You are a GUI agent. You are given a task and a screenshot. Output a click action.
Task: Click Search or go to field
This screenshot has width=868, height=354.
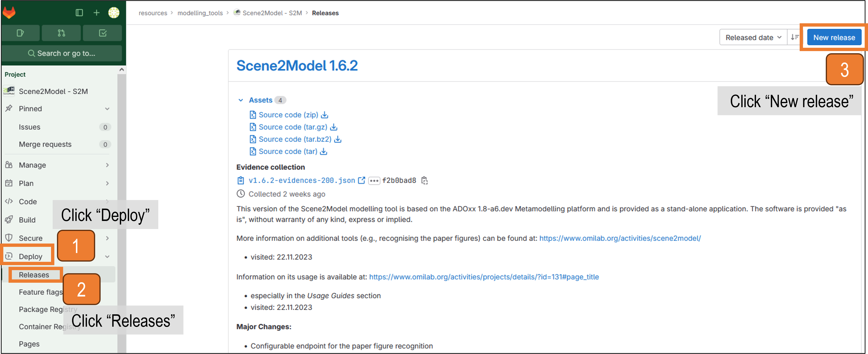[62, 53]
